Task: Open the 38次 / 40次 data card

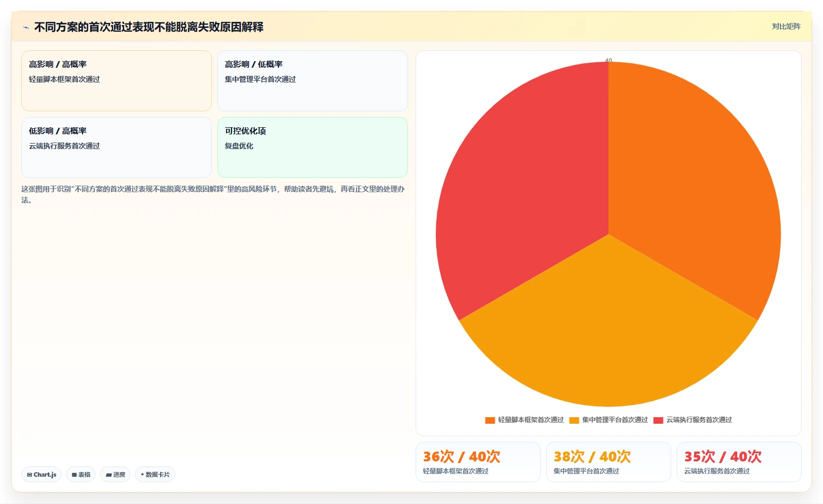Action: [608, 462]
